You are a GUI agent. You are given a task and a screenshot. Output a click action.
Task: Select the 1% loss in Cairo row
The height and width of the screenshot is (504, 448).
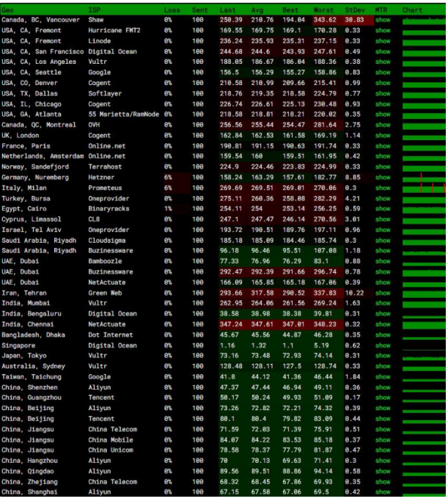click(x=168, y=209)
